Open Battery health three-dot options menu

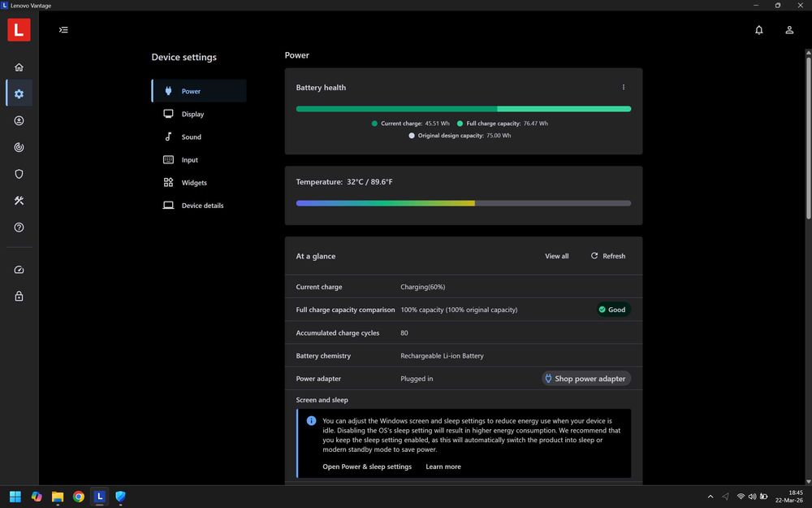point(624,87)
